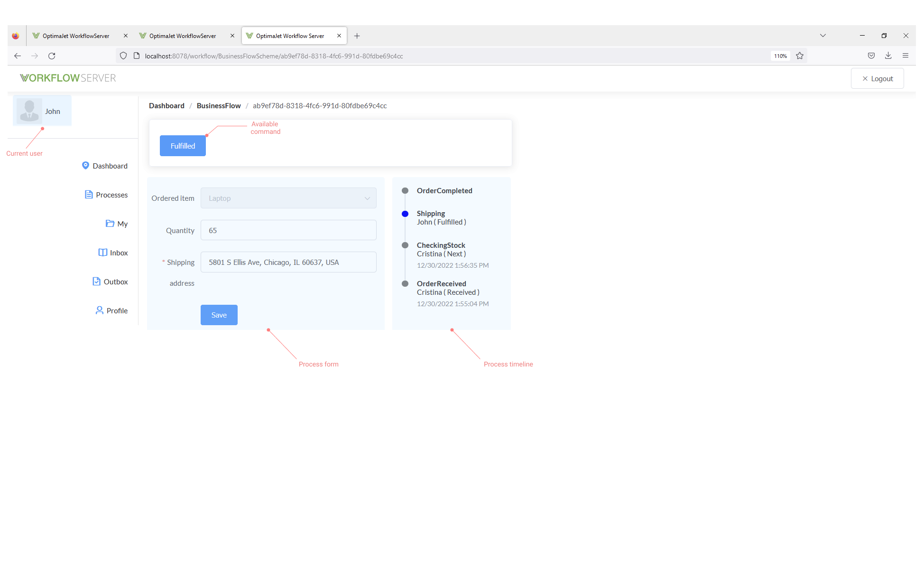Click the CheckingStock timeline label
Image resolution: width=924 pixels, height=563 pixels.
[x=441, y=245]
